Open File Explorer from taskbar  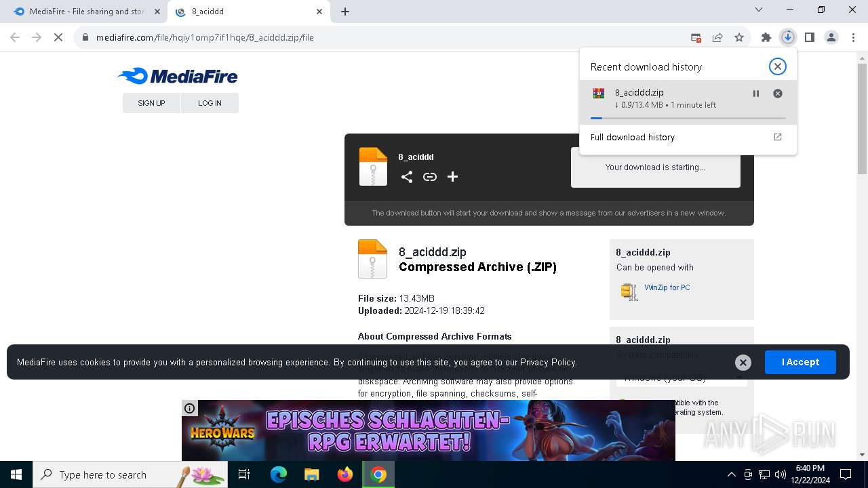pos(312,474)
